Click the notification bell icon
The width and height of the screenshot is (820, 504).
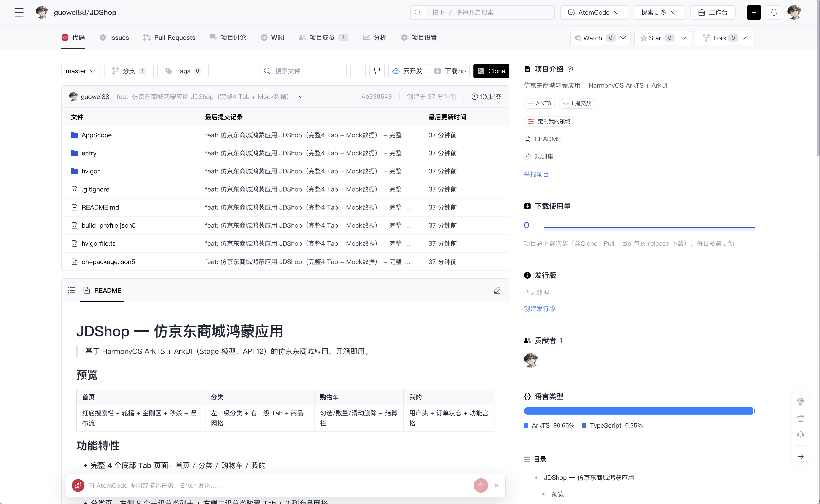pos(774,12)
